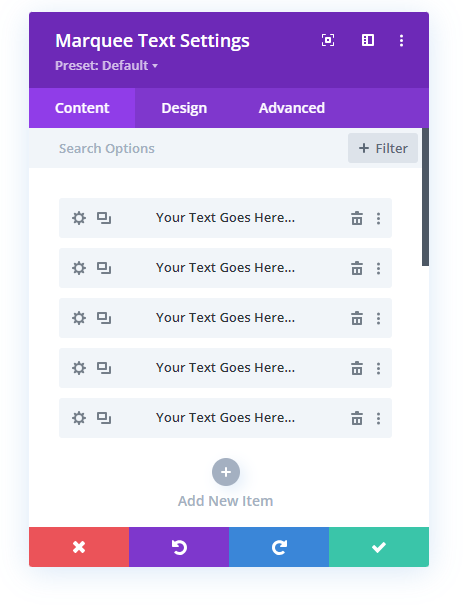Open settings gear of fourth item
The width and height of the screenshot is (463, 605).
click(79, 368)
